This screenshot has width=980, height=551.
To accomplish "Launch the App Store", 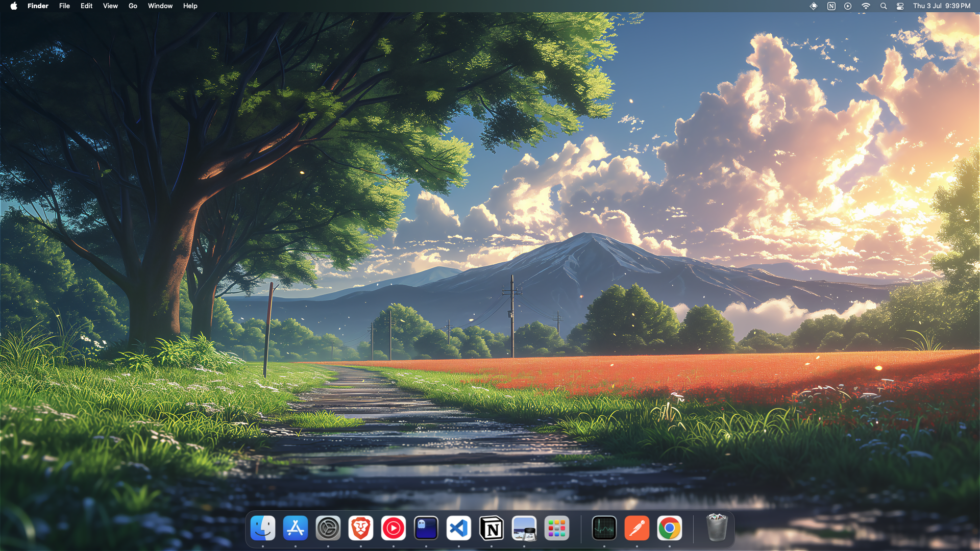I will tap(296, 528).
